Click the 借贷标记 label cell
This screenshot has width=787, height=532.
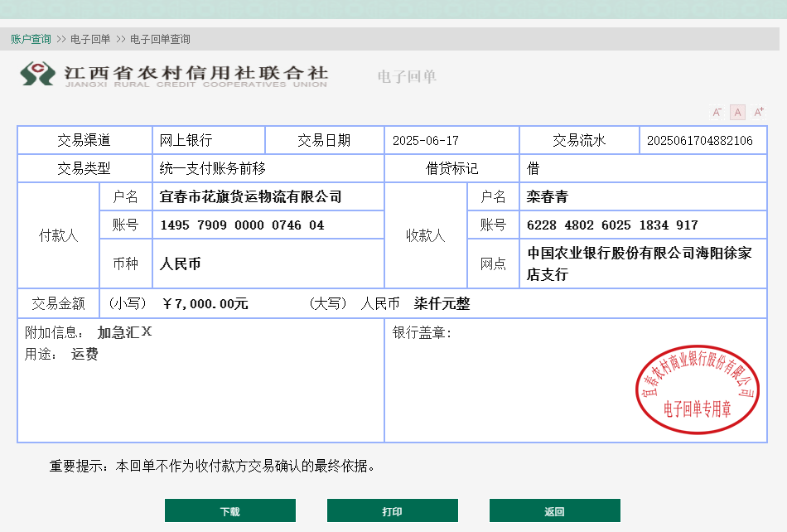(x=451, y=168)
